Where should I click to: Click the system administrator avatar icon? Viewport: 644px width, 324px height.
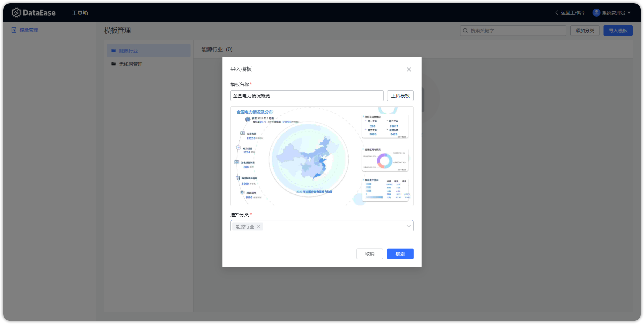click(x=597, y=13)
